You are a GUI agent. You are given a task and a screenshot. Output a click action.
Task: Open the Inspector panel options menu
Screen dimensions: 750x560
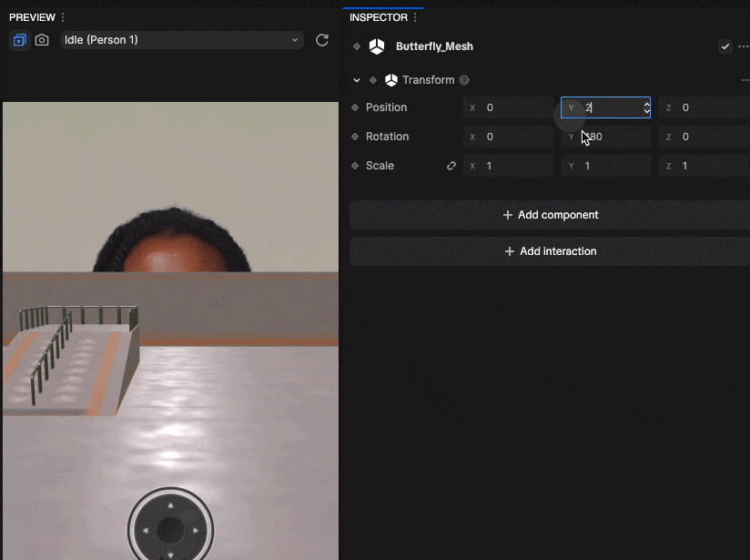pos(416,17)
